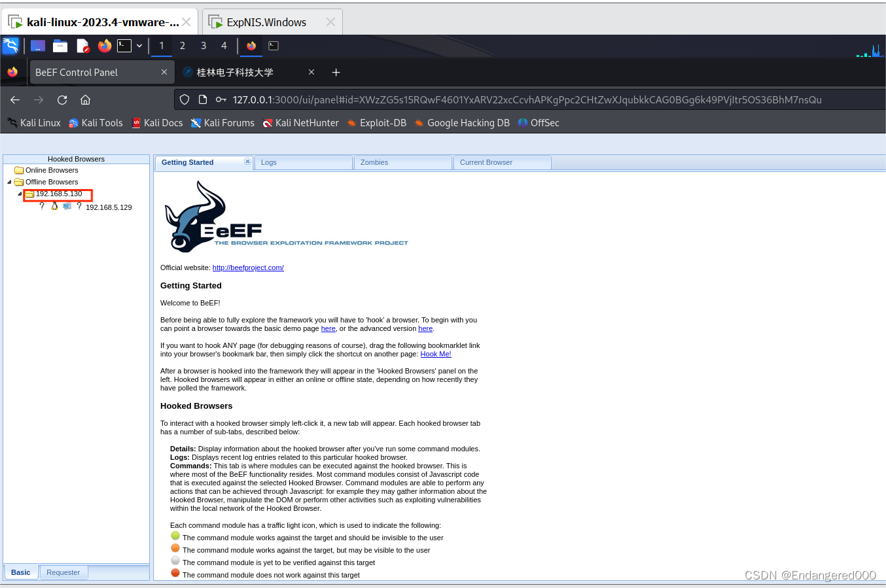Open the basic demo page 'here' link
Screen dimensions: 886x588
tap(328, 328)
